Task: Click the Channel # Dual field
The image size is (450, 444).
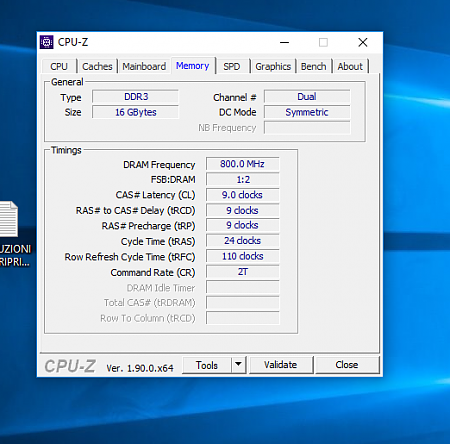Action: coord(307,97)
